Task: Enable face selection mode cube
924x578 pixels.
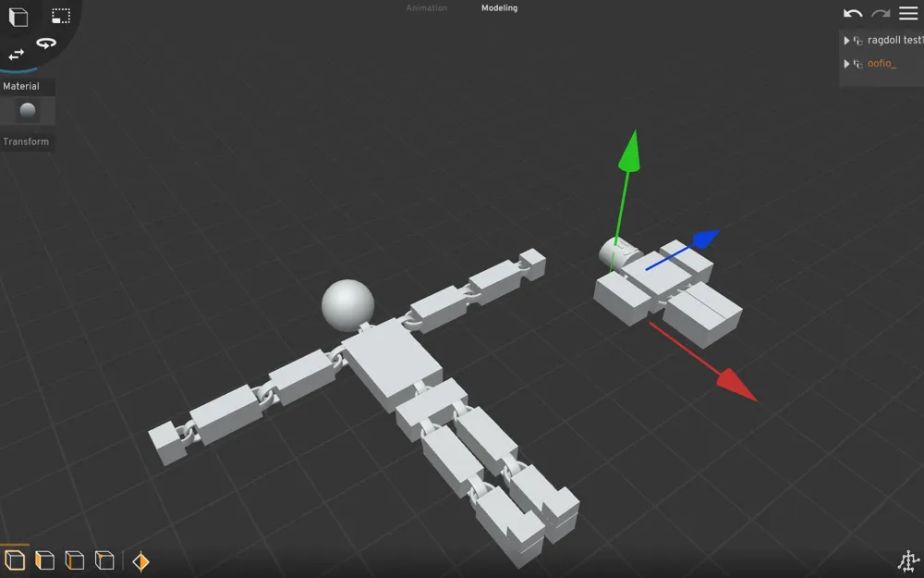Action: [44, 560]
